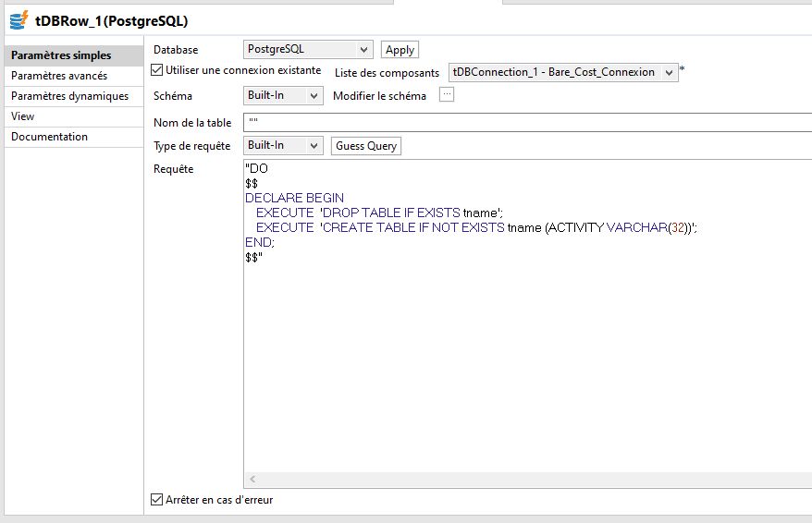812x523 pixels.
Task: Click the Modifier le schéma label
Action: tap(379, 96)
